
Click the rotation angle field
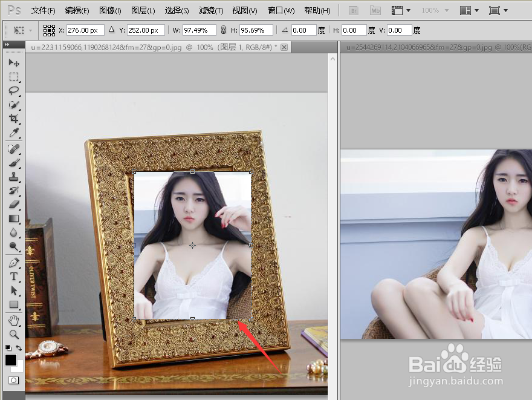[303, 30]
